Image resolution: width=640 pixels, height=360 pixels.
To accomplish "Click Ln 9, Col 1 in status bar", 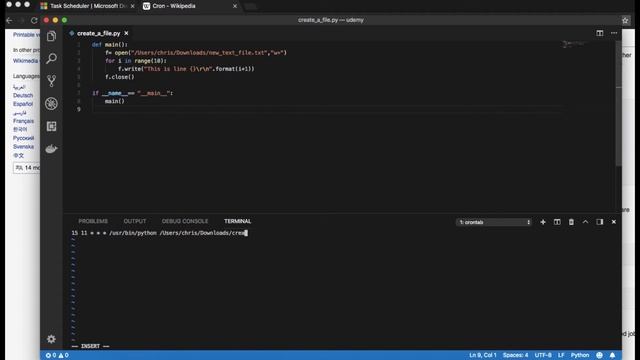I will tap(483, 355).
